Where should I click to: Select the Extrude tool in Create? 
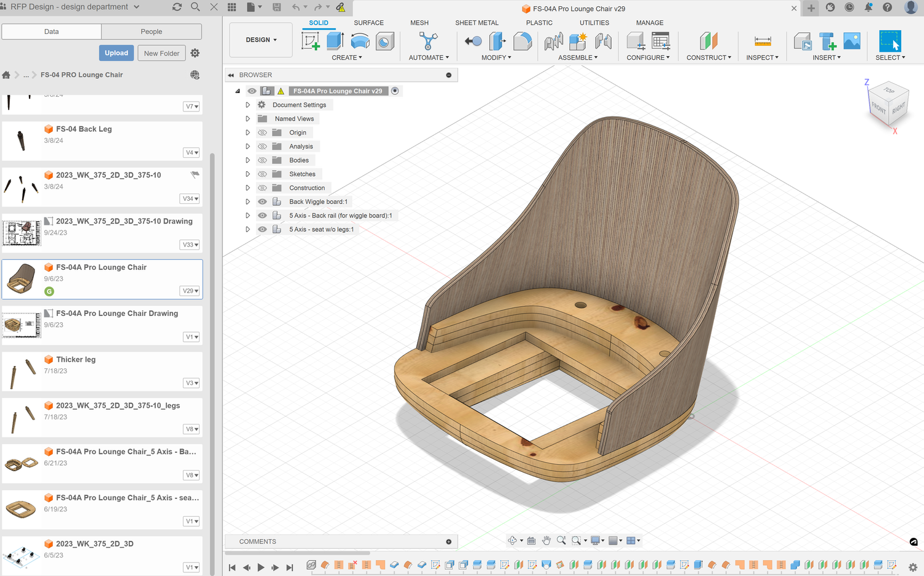pos(335,41)
